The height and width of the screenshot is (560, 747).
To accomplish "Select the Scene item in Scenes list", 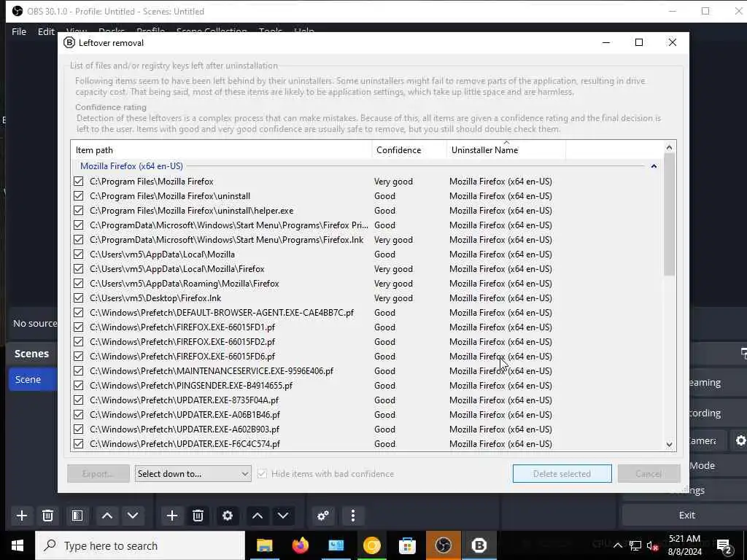I will (33, 379).
